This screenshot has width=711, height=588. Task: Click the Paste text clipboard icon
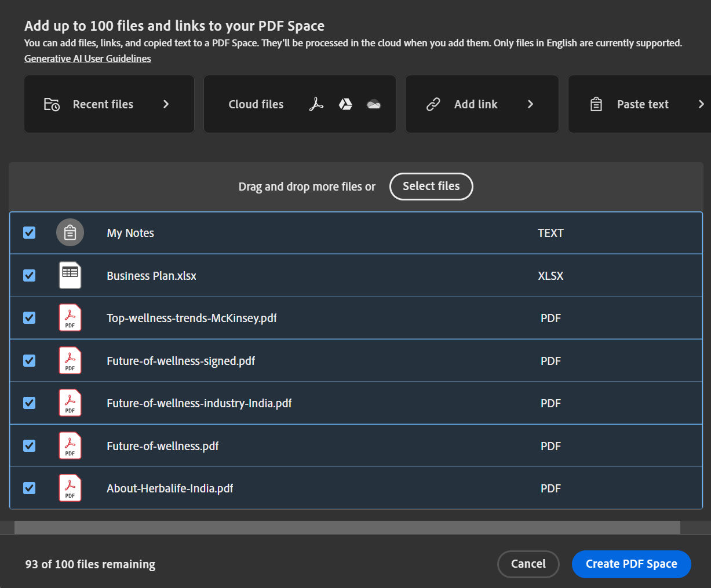(x=596, y=104)
